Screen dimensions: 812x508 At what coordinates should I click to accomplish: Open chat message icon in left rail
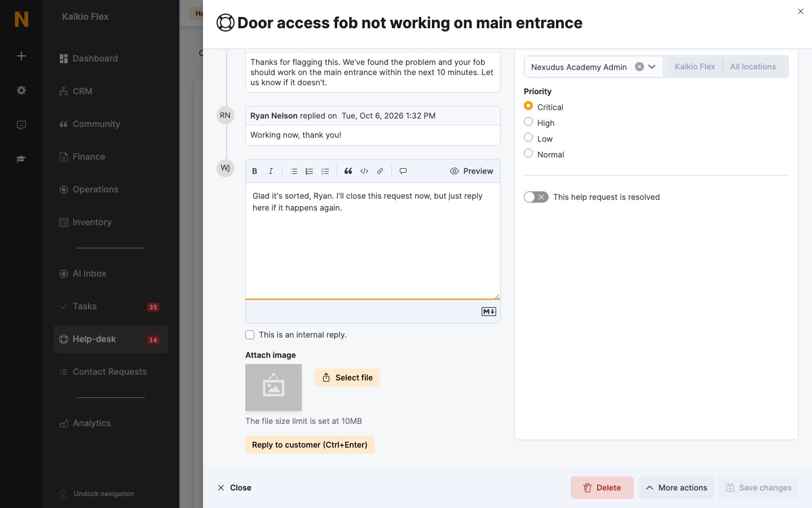[x=21, y=125]
